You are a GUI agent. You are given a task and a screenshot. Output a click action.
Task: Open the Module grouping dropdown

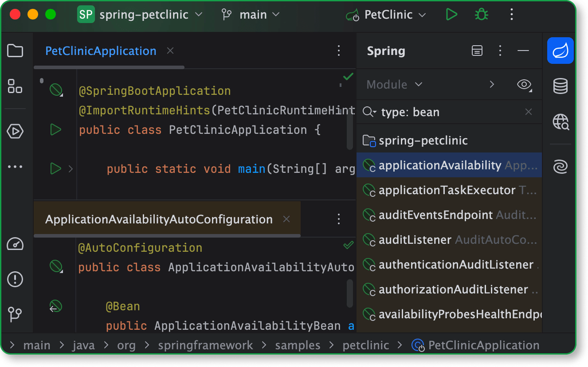(x=395, y=84)
